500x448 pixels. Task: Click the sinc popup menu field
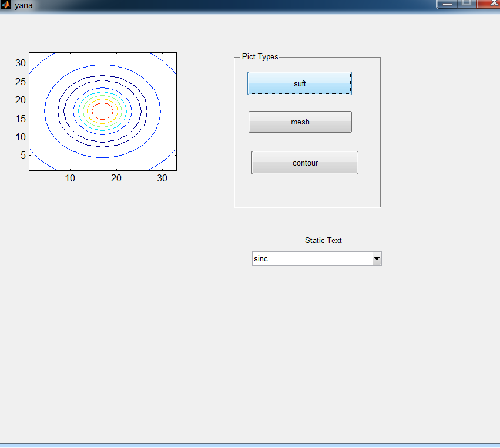pyautogui.click(x=317, y=259)
